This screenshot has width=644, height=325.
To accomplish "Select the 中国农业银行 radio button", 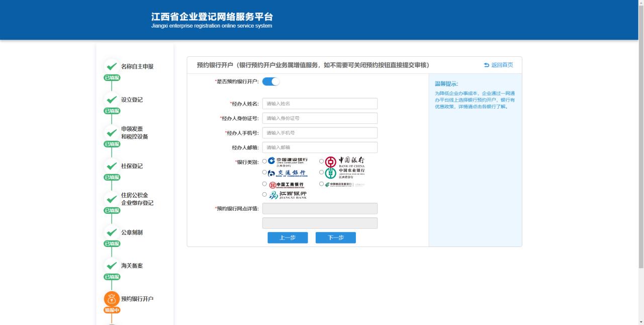I will coord(322,173).
